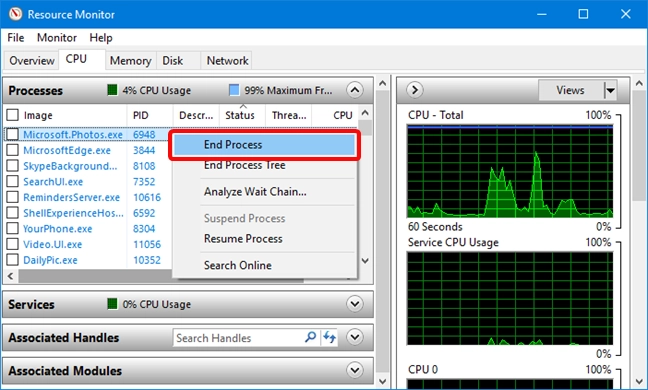648x390 pixels.
Task: Choose End Process from context menu
Action: 264,145
